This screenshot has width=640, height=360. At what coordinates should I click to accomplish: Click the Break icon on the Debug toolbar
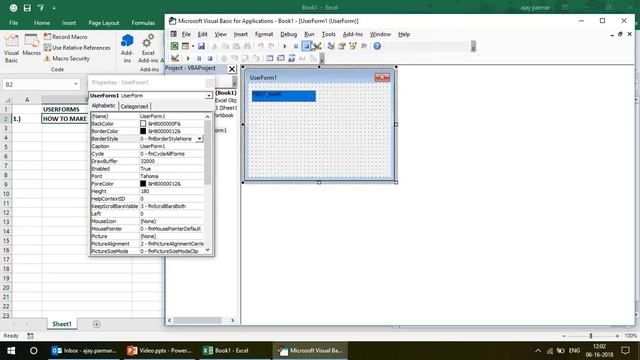[199, 58]
